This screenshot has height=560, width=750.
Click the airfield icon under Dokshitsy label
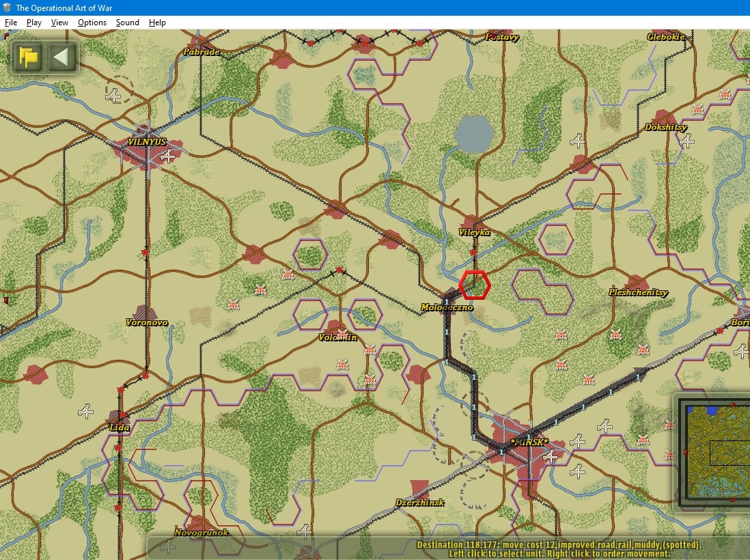click(687, 141)
